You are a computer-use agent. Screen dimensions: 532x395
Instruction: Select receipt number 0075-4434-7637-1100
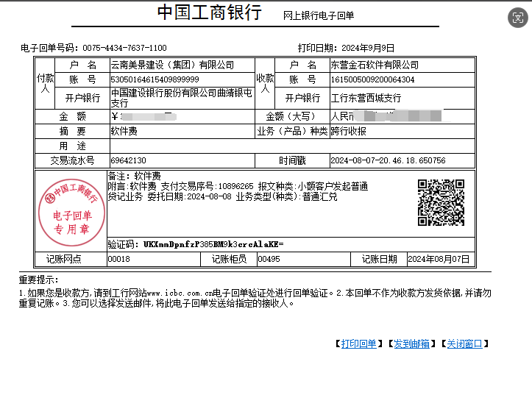(x=124, y=48)
